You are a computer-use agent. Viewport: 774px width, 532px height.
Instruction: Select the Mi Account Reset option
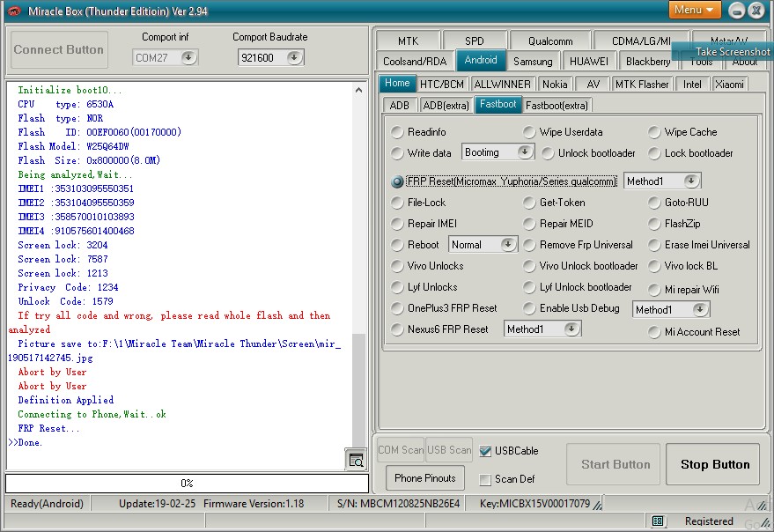(694, 332)
